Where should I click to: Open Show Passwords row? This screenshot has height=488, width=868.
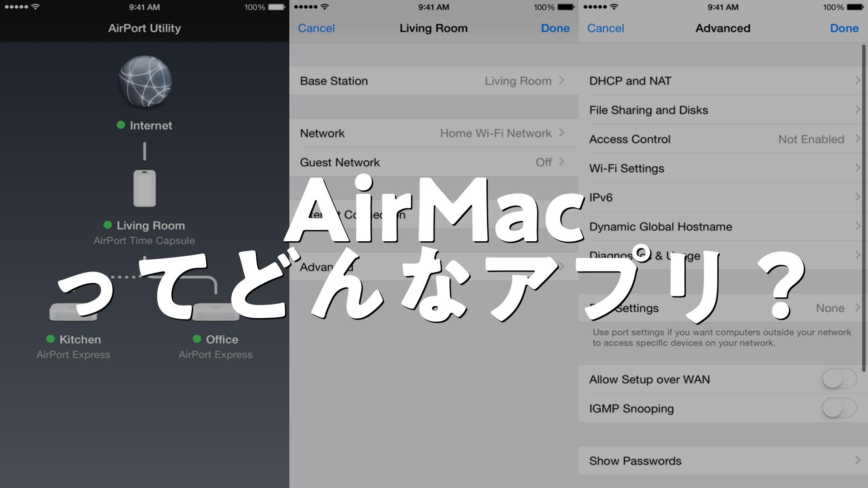[723, 460]
